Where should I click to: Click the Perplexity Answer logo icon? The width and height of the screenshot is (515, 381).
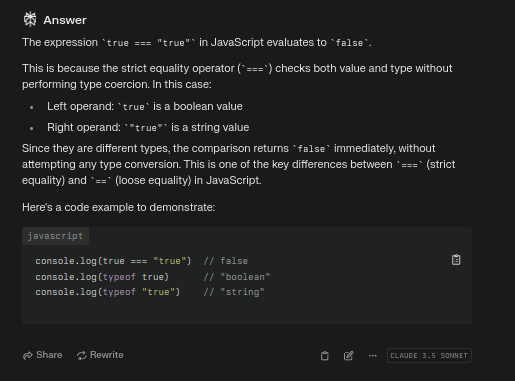pos(30,20)
